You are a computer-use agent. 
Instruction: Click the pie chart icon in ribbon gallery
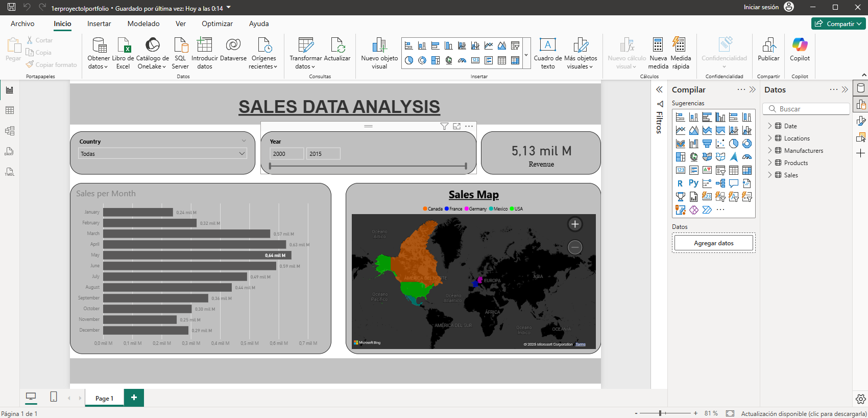pyautogui.click(x=409, y=60)
